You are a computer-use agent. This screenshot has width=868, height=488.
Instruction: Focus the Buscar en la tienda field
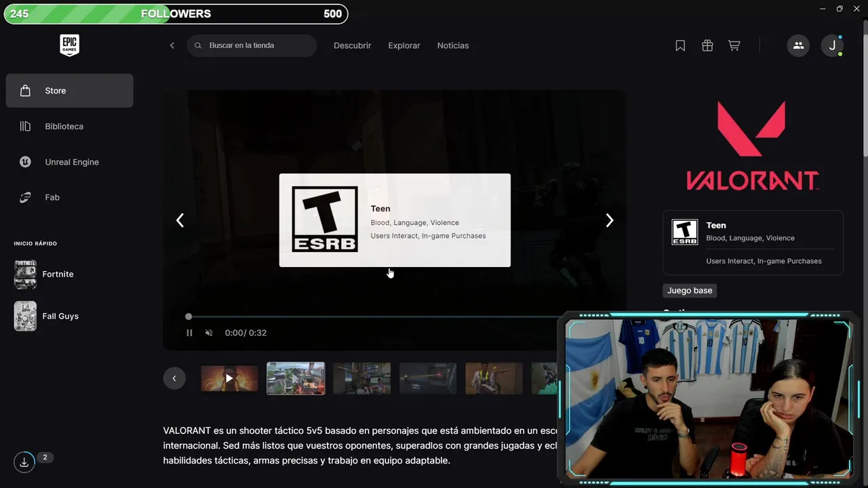point(252,45)
